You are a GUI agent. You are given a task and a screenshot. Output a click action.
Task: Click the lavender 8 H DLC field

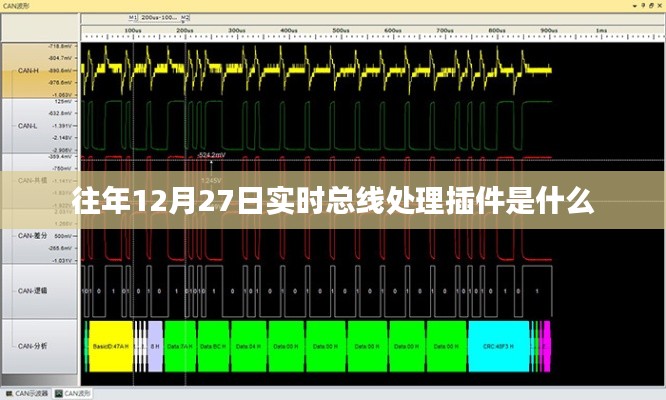[155, 346]
